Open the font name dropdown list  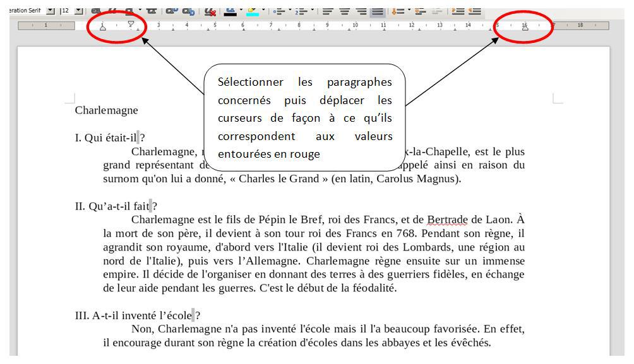click(51, 11)
